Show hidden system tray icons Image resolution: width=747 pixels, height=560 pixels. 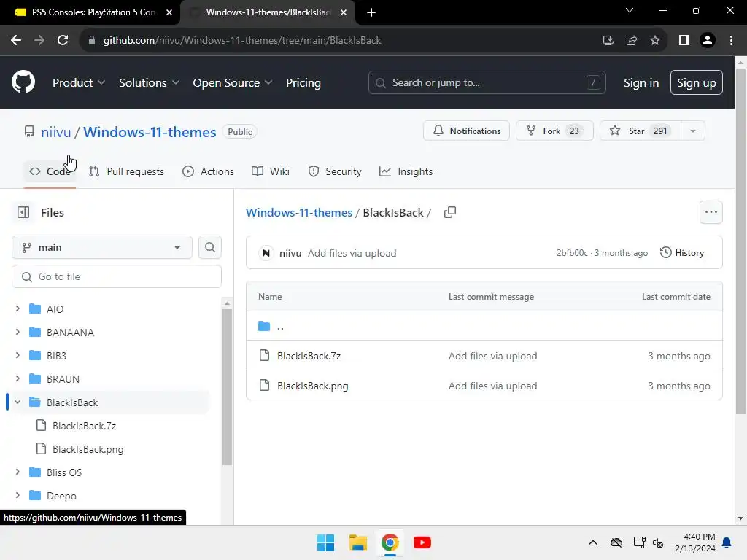[x=592, y=542]
